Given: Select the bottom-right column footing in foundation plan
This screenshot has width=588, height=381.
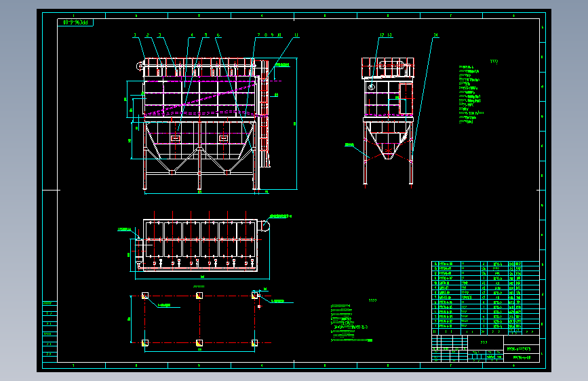Looking at the screenshot, I should [x=254, y=343].
